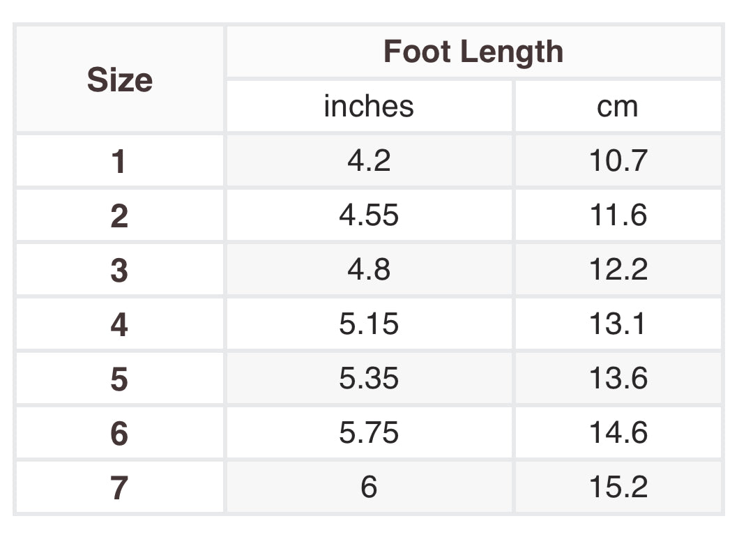
Task: Select the 5.35 inches cell
Action: (x=369, y=378)
